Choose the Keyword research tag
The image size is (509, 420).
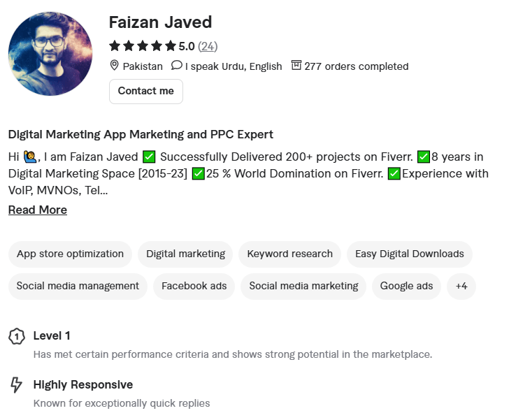pyautogui.click(x=289, y=254)
